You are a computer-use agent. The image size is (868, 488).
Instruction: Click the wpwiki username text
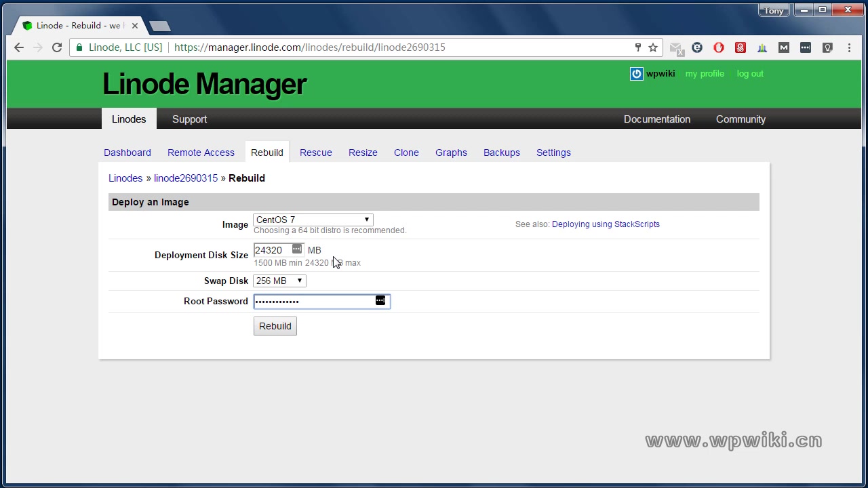click(x=660, y=74)
